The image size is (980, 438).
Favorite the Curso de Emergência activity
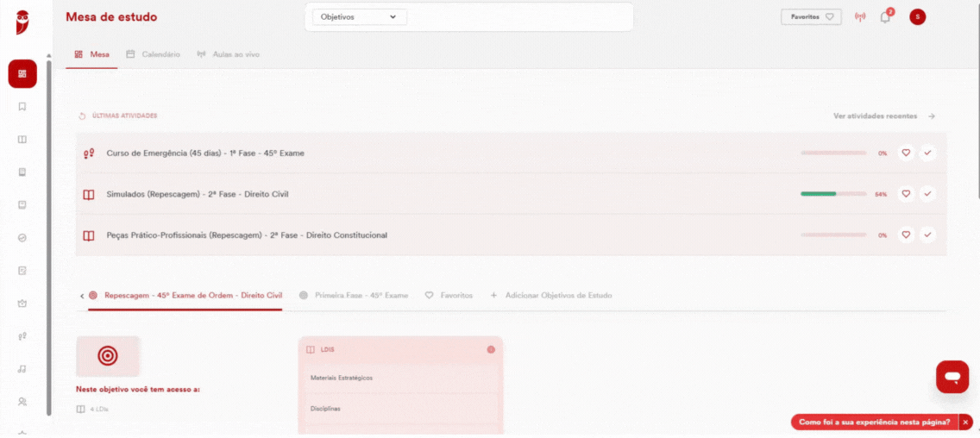pyautogui.click(x=906, y=153)
